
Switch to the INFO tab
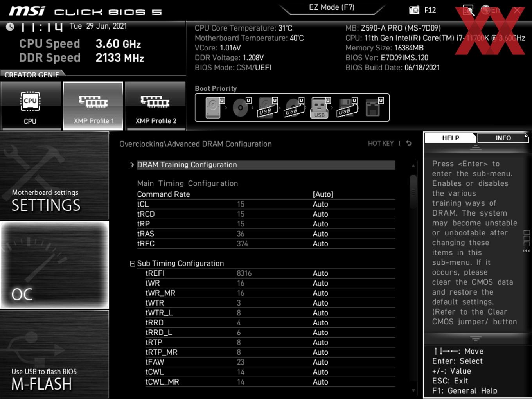click(503, 138)
